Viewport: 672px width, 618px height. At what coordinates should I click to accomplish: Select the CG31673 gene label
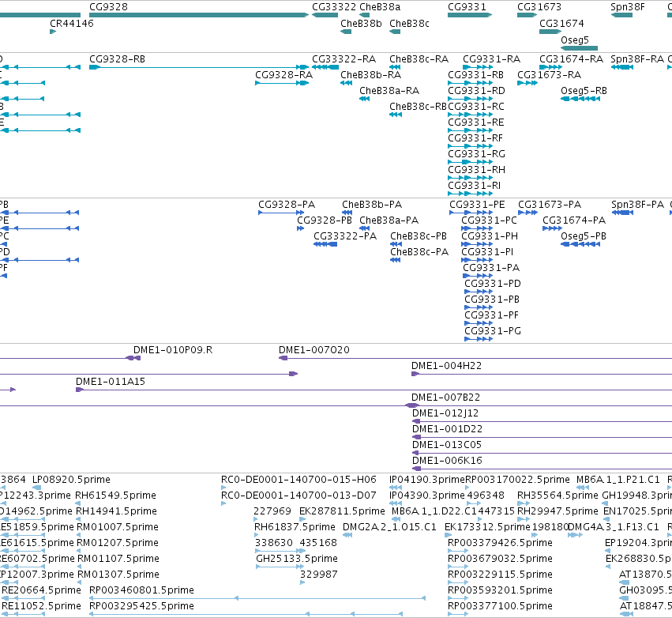(x=539, y=7)
